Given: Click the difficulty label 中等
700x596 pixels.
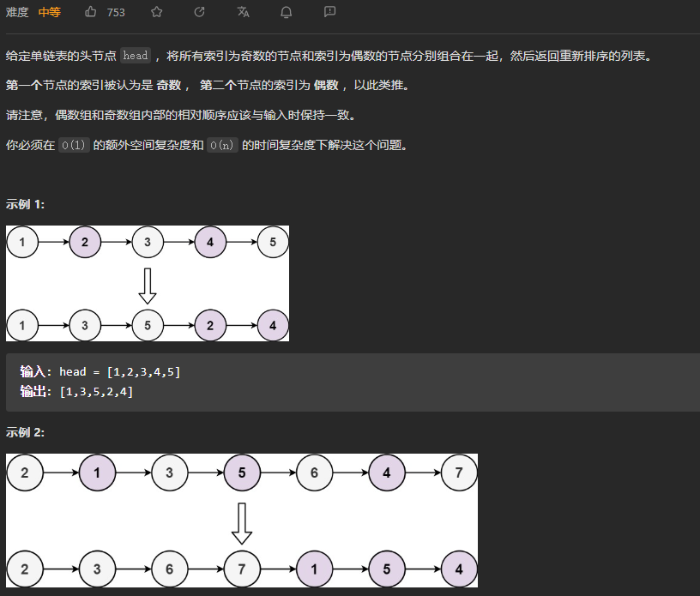Looking at the screenshot, I should (50, 12).
